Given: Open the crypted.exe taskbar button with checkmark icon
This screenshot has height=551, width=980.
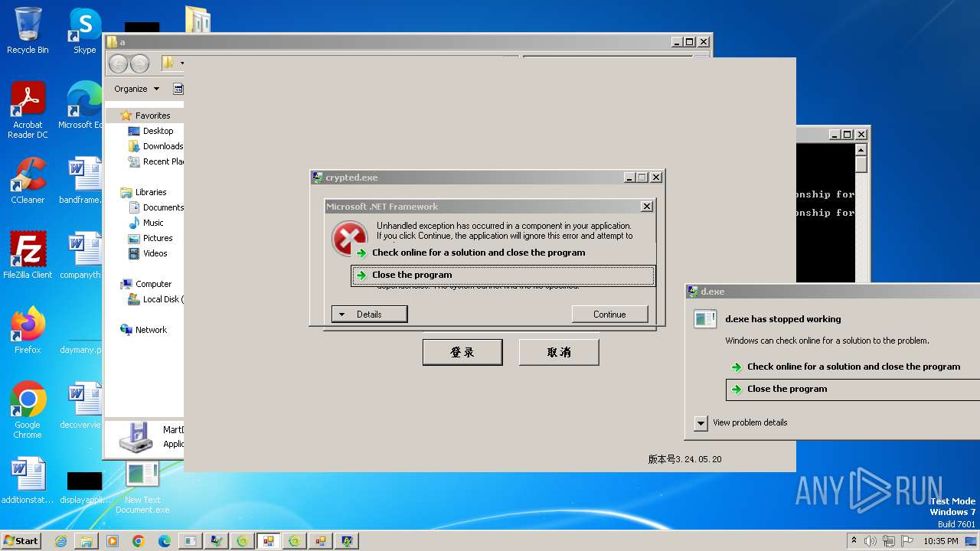Looking at the screenshot, I should [x=217, y=541].
